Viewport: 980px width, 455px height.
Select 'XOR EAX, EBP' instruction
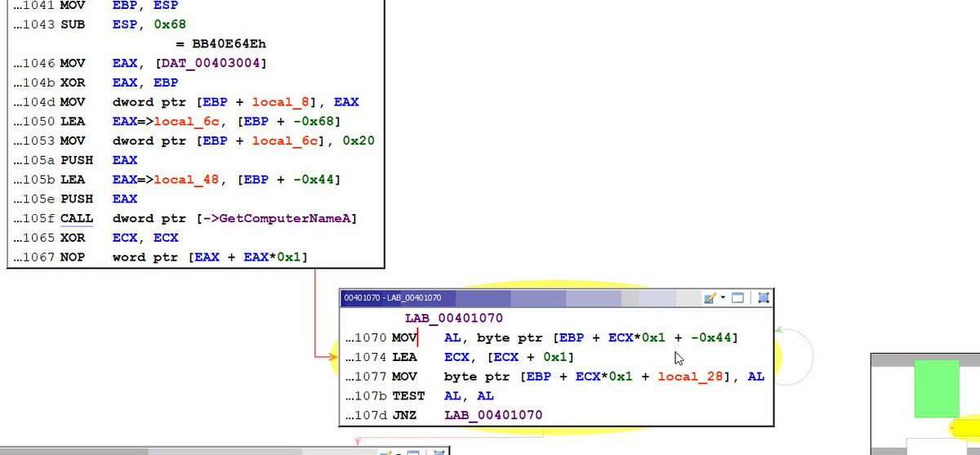click(96, 83)
